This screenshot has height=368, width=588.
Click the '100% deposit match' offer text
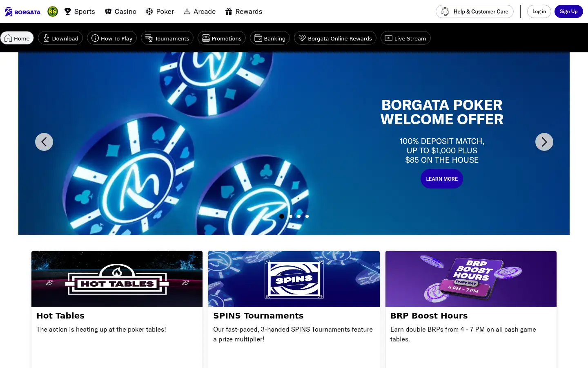click(x=442, y=150)
